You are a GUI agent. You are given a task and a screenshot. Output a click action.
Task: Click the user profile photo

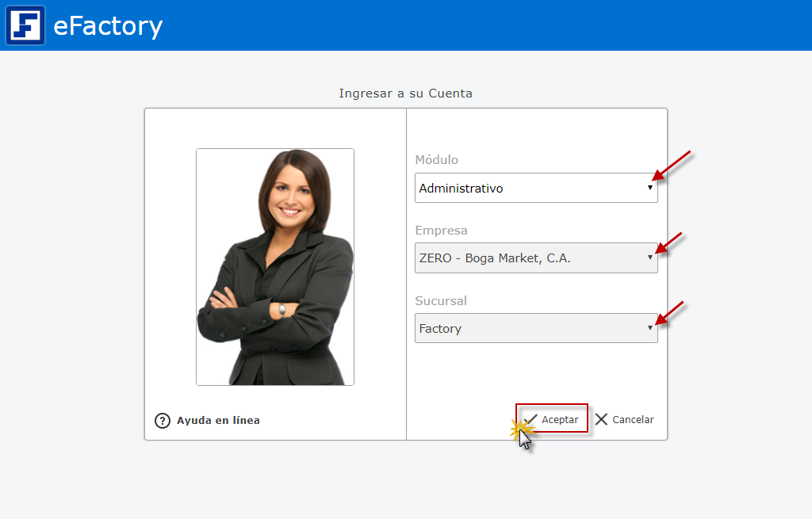275,267
